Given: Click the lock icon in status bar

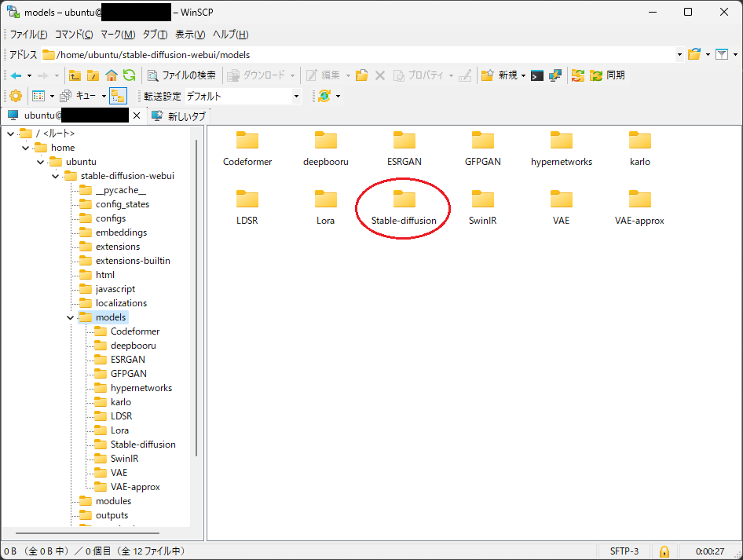Looking at the screenshot, I should [664, 551].
